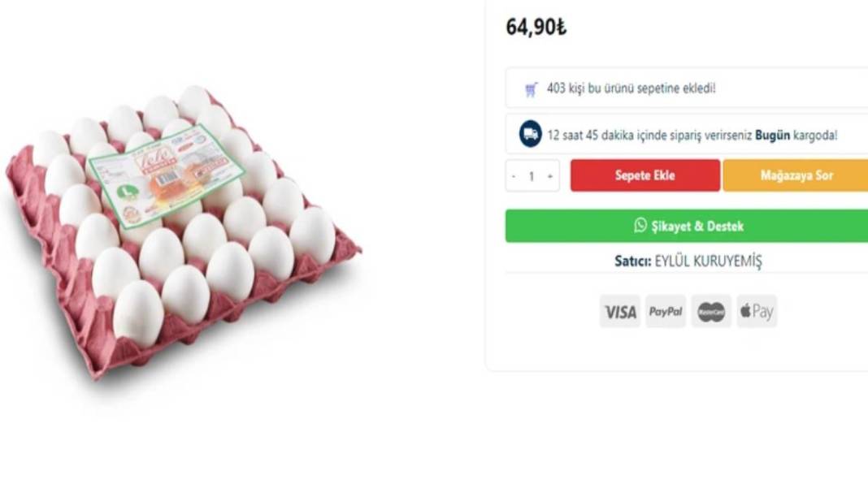Click the cart icon next to the 403 message

pyautogui.click(x=530, y=89)
